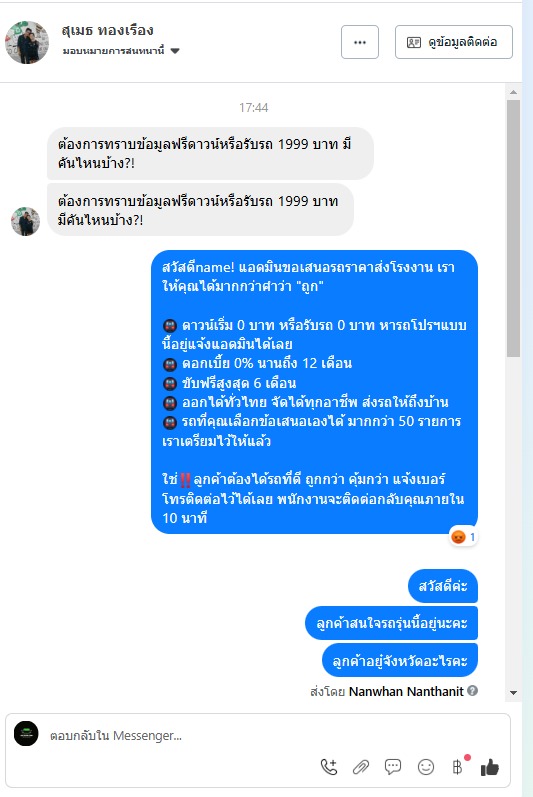
Task: Open the emoji picker smiley icon
Action: 426,767
